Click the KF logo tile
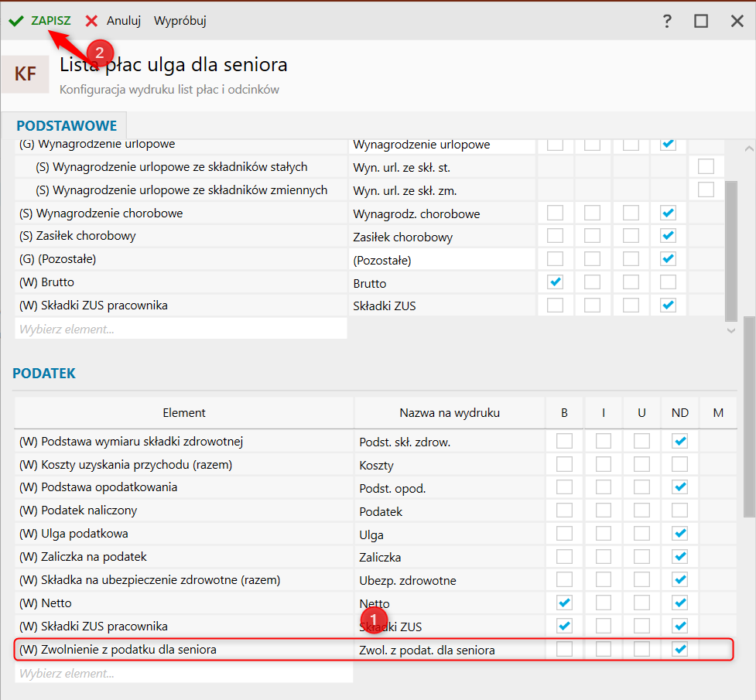 point(25,73)
